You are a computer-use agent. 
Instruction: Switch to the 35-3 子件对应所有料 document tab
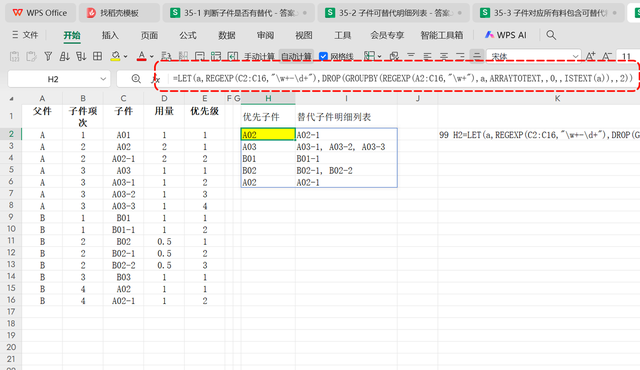click(x=548, y=13)
